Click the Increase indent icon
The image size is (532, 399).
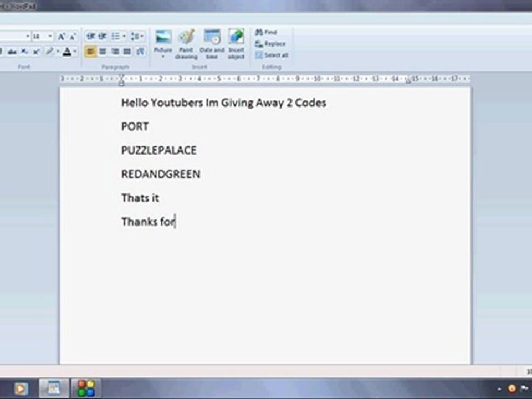102,36
